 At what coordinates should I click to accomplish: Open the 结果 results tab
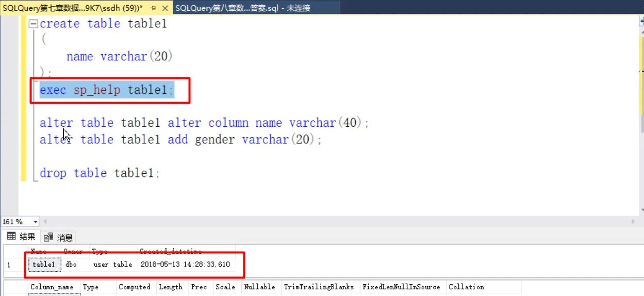point(21,237)
